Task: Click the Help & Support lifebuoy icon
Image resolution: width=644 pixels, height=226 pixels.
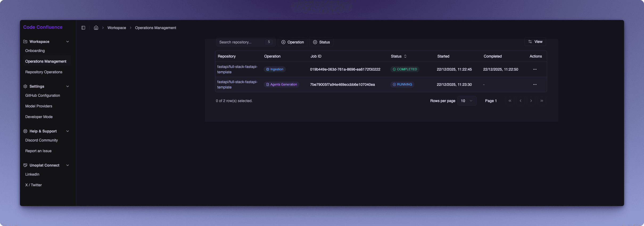Action: [x=25, y=131]
